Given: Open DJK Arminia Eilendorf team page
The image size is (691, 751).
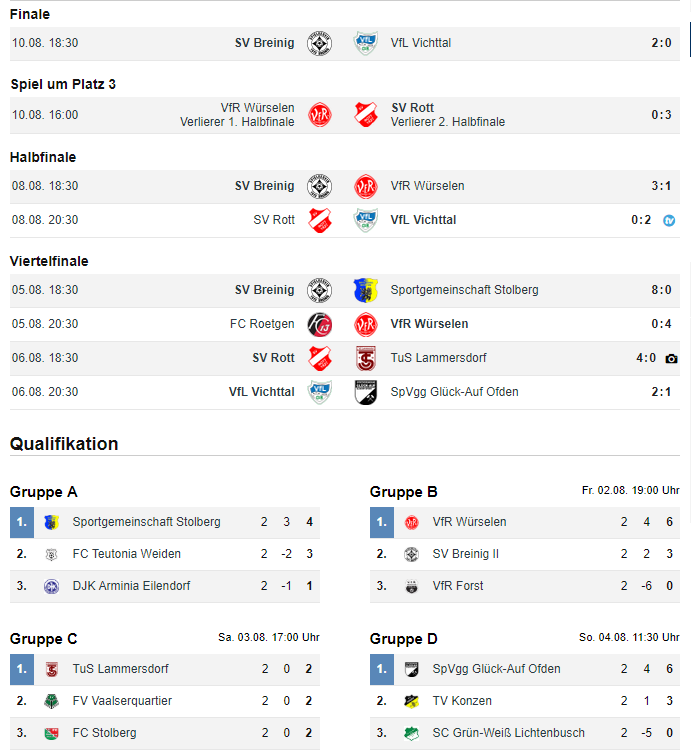Looking at the screenshot, I should click(131, 586).
